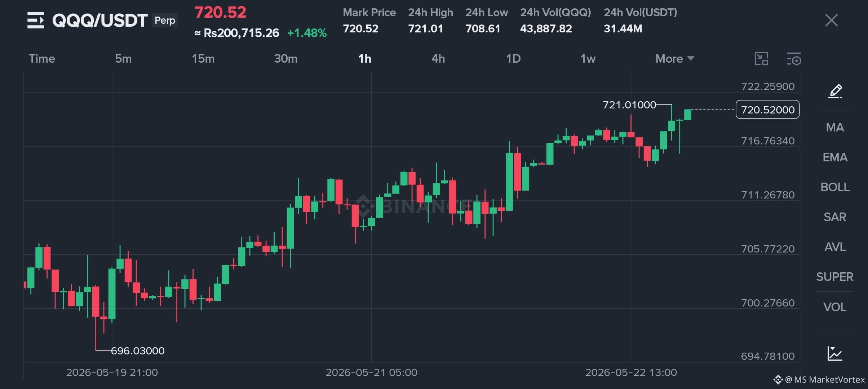This screenshot has width=868, height=389.
Task: Click the 2026-05-19 21:00 time label
Action: pos(112,372)
